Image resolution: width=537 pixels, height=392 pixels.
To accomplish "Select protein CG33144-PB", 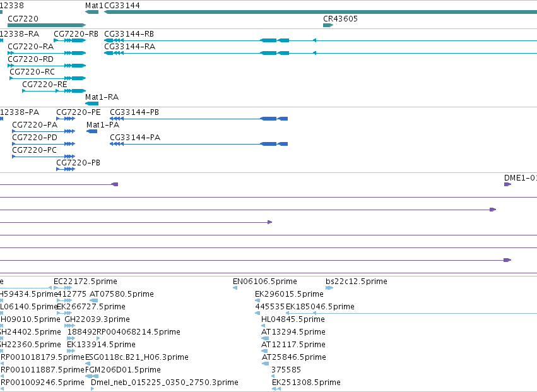I will tap(134, 112).
